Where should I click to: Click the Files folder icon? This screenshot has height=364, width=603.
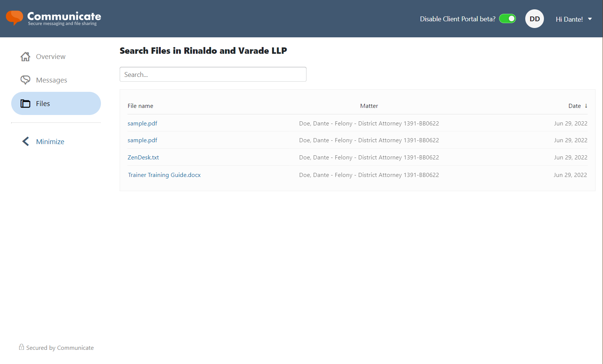pyautogui.click(x=25, y=103)
